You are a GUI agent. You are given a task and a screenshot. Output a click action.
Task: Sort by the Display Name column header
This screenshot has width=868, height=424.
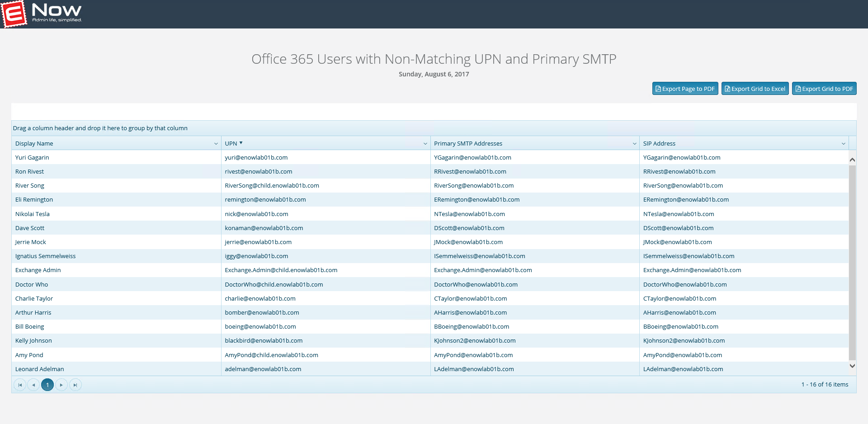click(34, 144)
